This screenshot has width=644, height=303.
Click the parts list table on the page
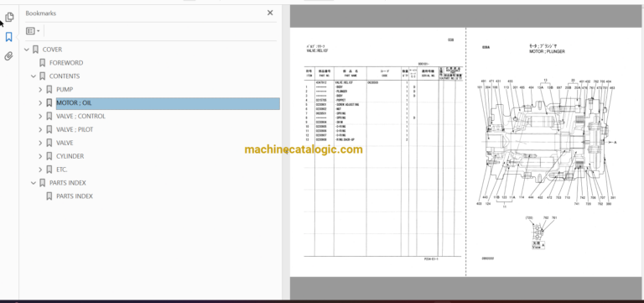point(383,161)
